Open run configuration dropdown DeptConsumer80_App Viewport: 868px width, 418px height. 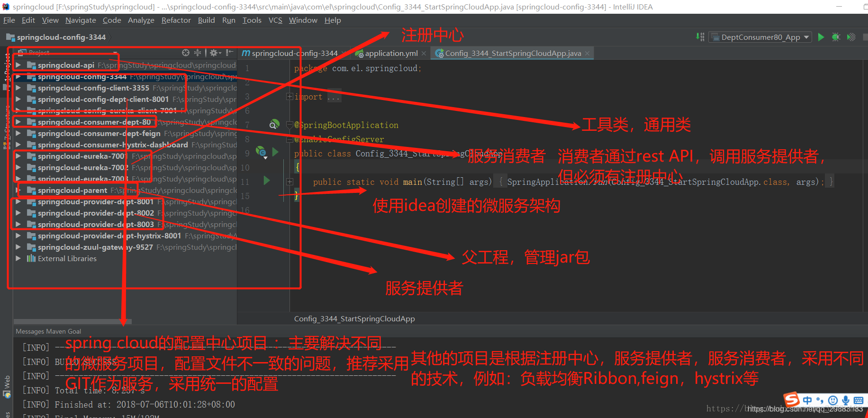(x=760, y=37)
